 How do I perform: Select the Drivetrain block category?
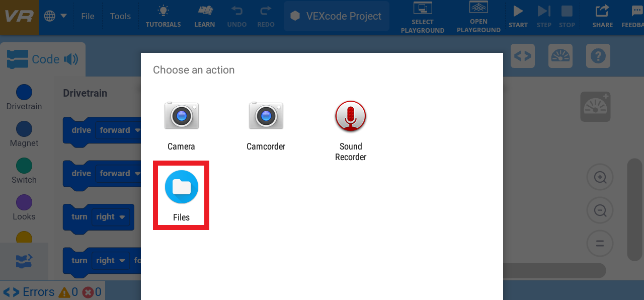click(x=24, y=93)
